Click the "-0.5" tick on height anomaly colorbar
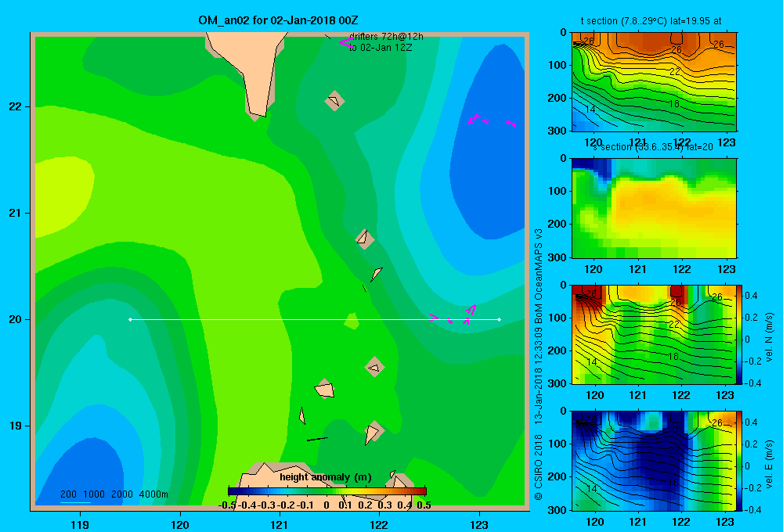The image size is (783, 532). (227, 505)
